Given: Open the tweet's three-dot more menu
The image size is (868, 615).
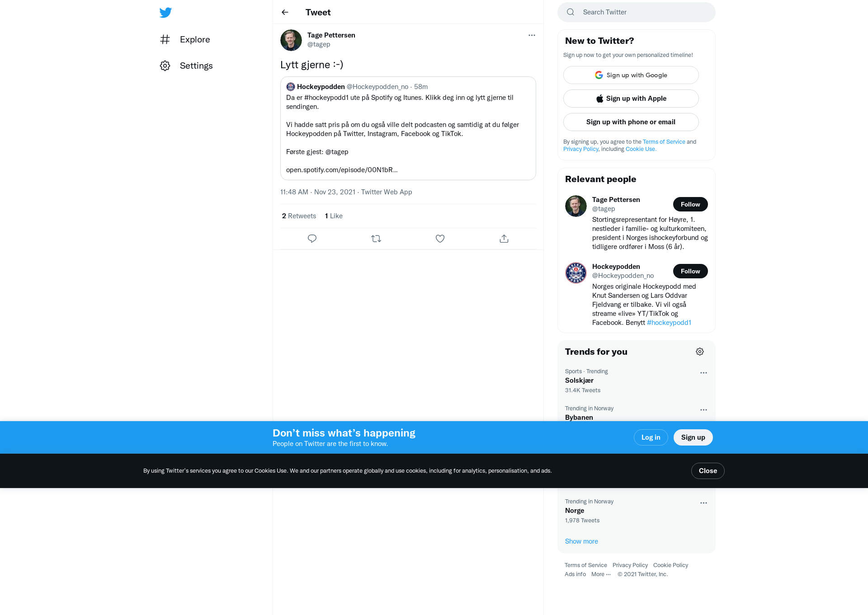Looking at the screenshot, I should 532,35.
